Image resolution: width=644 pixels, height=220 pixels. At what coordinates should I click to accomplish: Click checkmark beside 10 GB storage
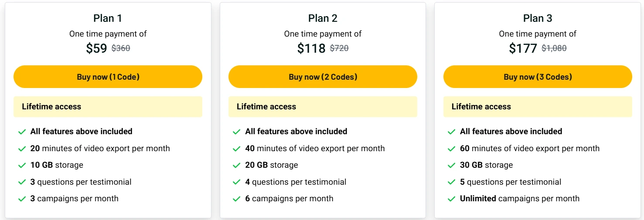pyautogui.click(x=22, y=165)
